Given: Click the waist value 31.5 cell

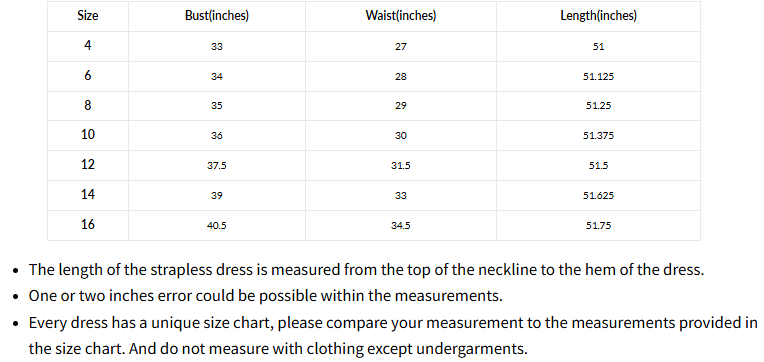Looking at the screenshot, I should [x=401, y=166].
